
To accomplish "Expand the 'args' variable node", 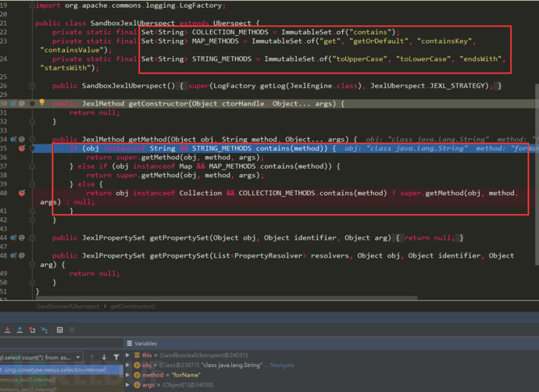I will [128, 385].
